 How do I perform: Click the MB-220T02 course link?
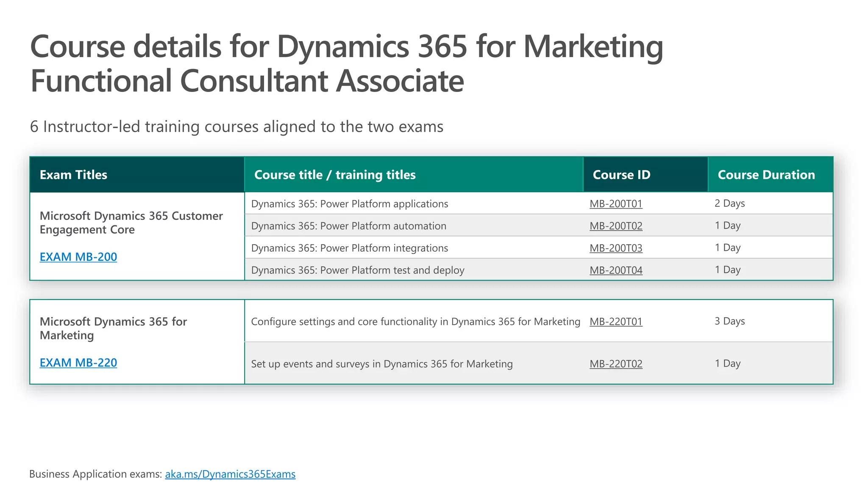tap(616, 364)
